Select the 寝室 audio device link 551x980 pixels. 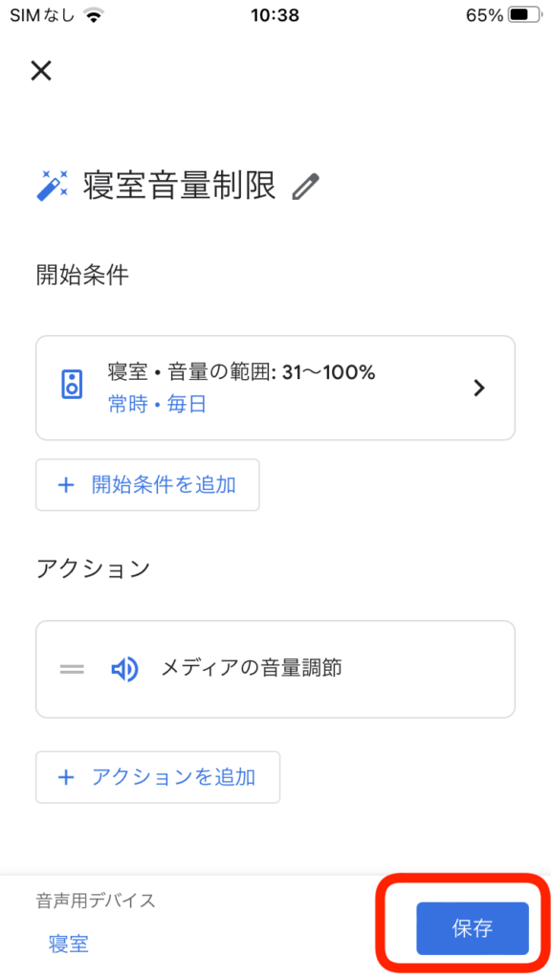click(x=69, y=943)
